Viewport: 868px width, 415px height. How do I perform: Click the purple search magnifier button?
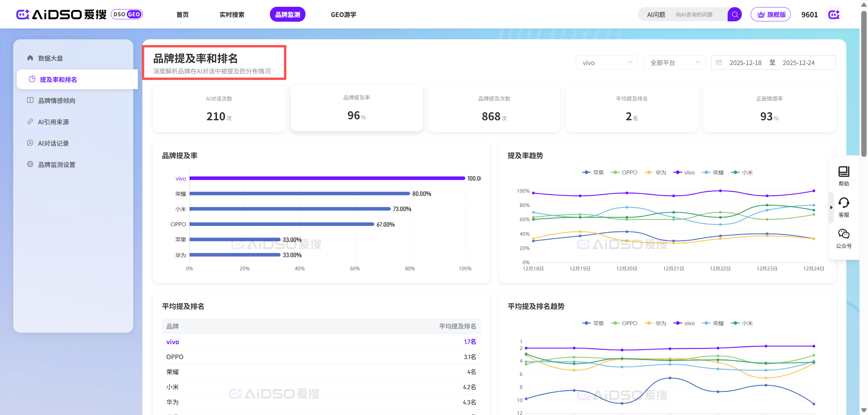click(x=734, y=15)
